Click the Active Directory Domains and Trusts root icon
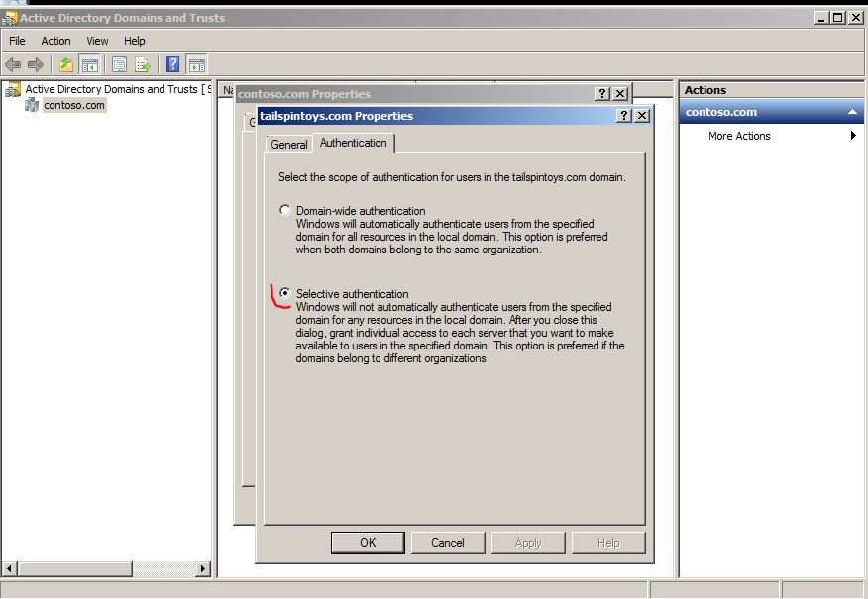868x599 pixels. point(13,89)
